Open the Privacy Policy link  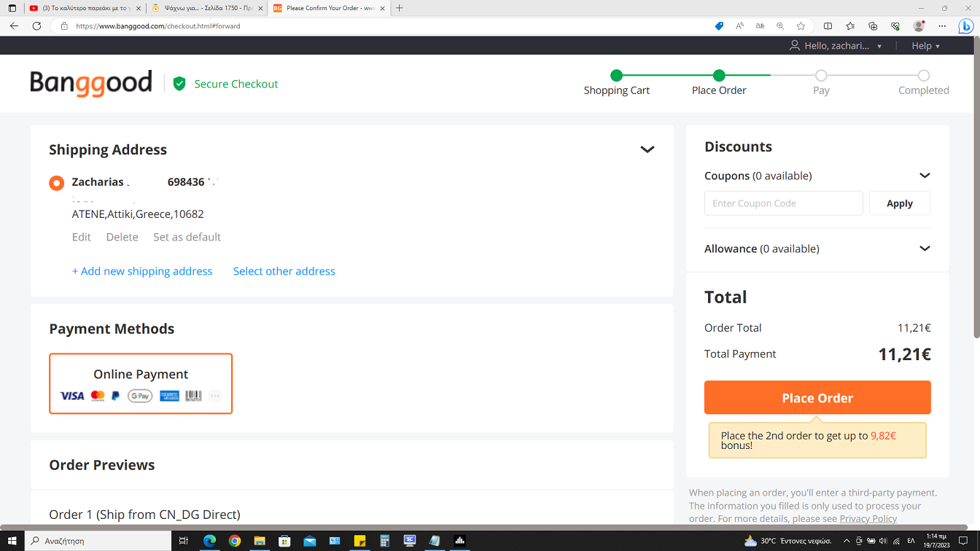(x=868, y=518)
